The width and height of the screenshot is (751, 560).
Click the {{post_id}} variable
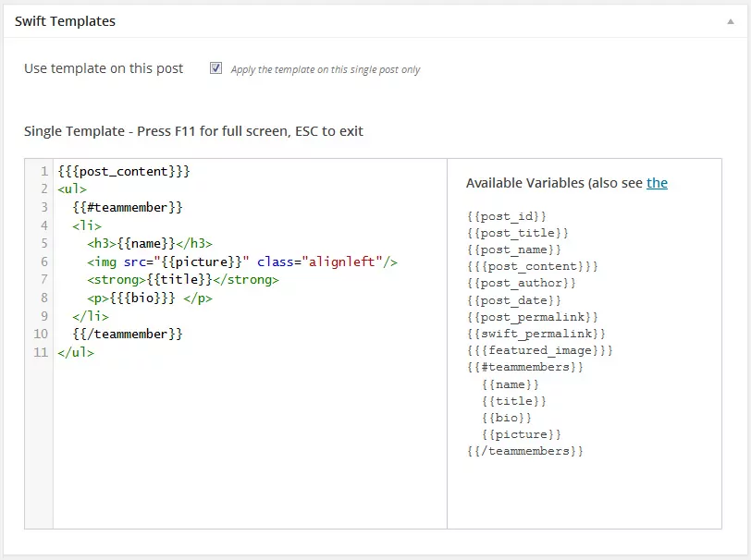click(x=507, y=216)
